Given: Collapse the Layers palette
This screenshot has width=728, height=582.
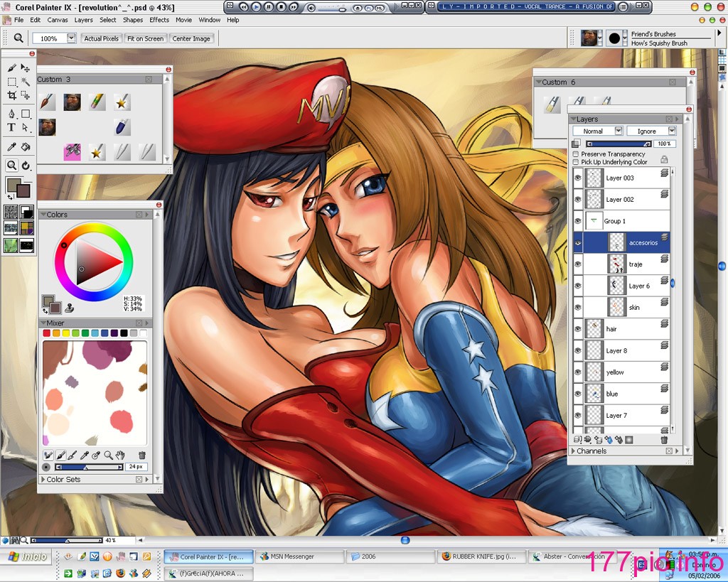Looking at the screenshot, I should [574, 119].
